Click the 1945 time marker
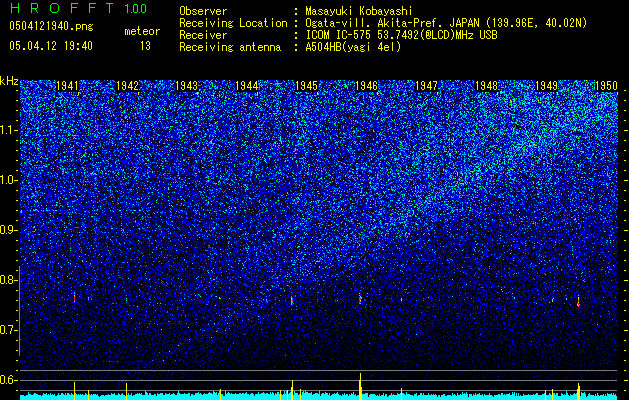 306,86
